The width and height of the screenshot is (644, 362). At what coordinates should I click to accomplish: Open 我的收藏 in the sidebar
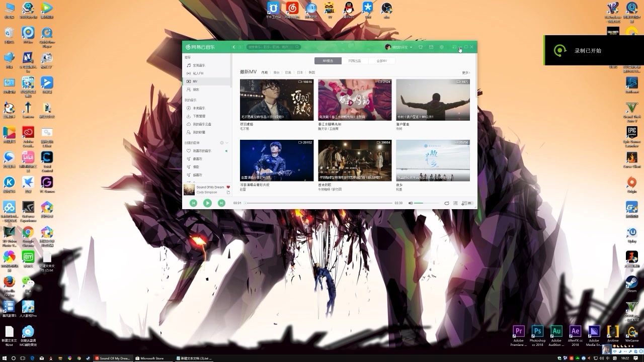(206, 132)
